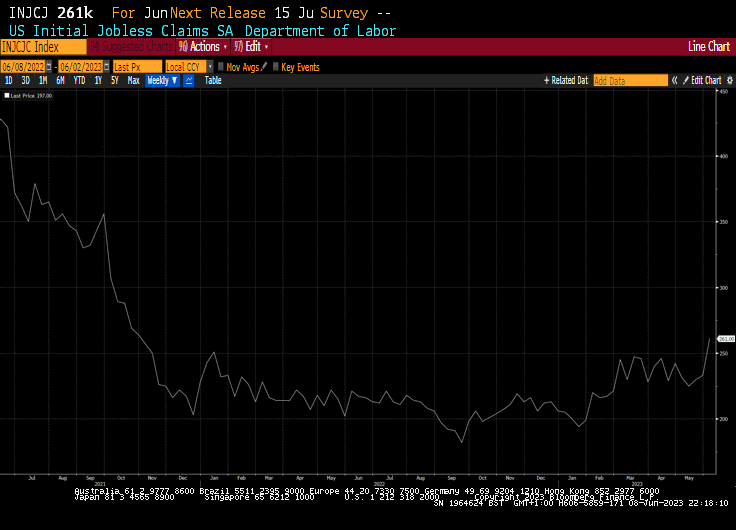The height and width of the screenshot is (530, 736).
Task: Click the INJCJ 261k header value
Action: coord(51,13)
